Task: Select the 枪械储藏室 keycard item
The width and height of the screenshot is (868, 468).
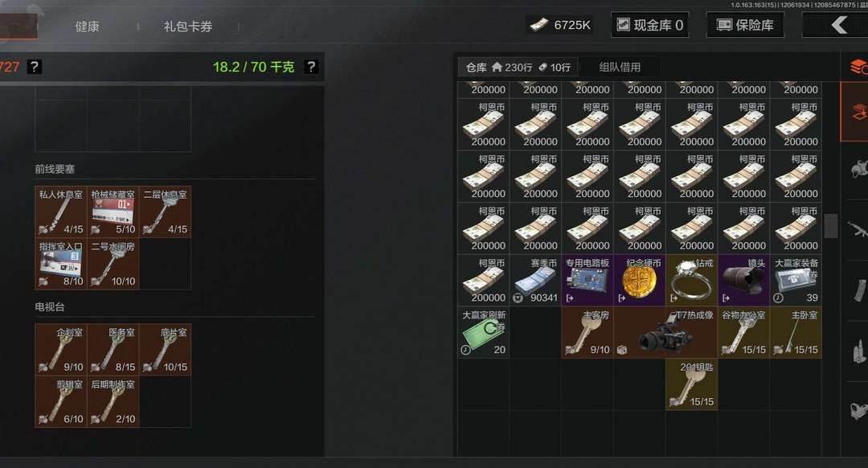Action: click(113, 211)
